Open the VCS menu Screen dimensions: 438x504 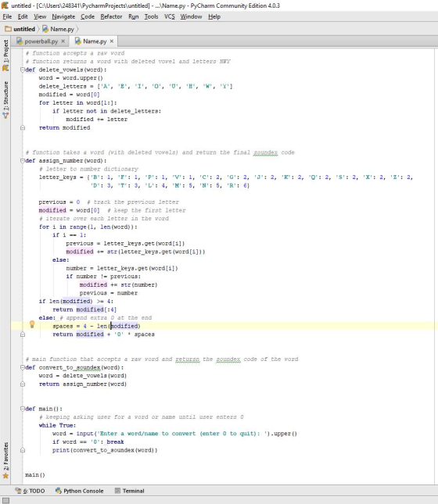tap(169, 16)
